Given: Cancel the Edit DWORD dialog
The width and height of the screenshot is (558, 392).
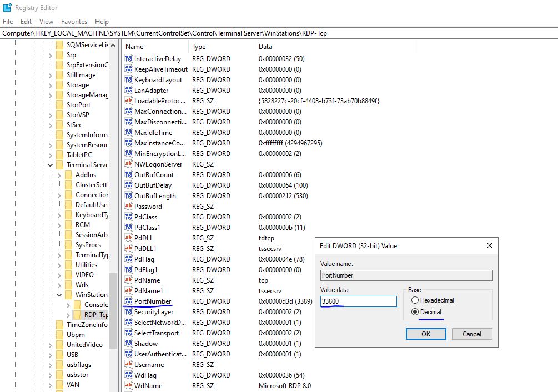Looking at the screenshot, I should point(471,334).
